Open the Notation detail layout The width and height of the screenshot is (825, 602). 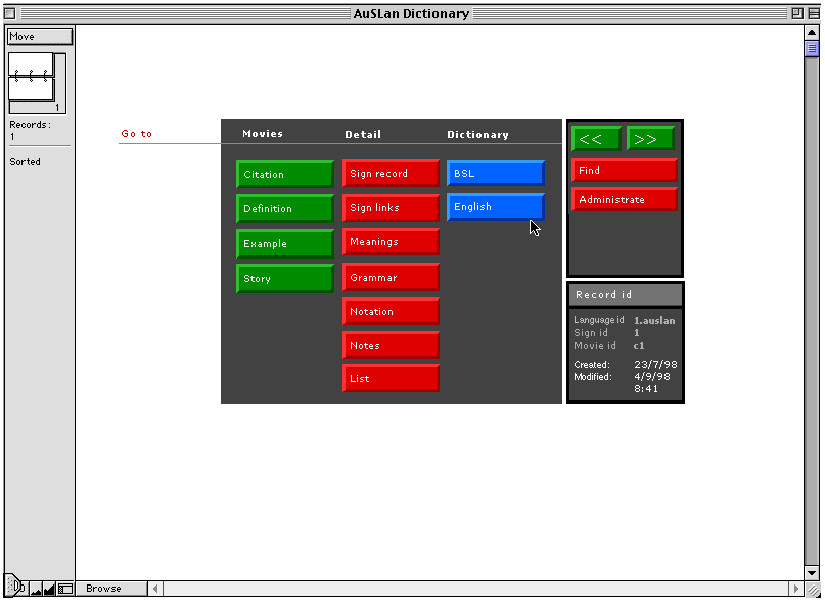tap(390, 312)
